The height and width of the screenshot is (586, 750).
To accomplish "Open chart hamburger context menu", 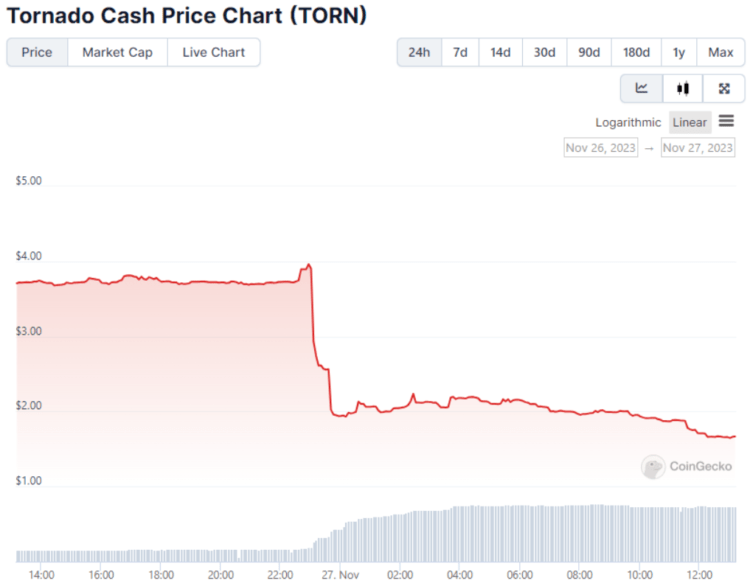I will (726, 122).
